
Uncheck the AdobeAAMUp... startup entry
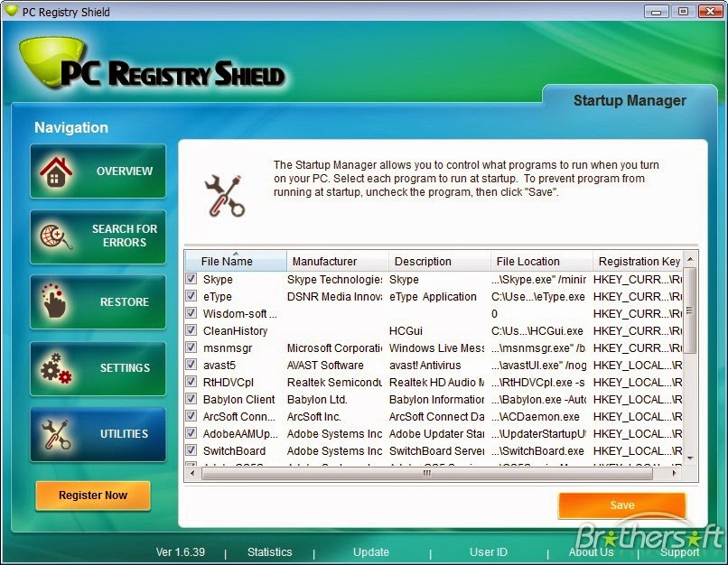click(191, 433)
